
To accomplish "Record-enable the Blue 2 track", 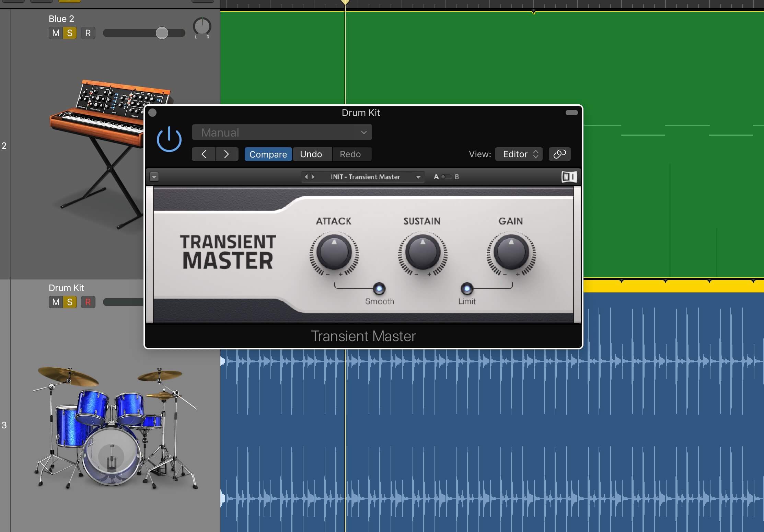I will (88, 33).
